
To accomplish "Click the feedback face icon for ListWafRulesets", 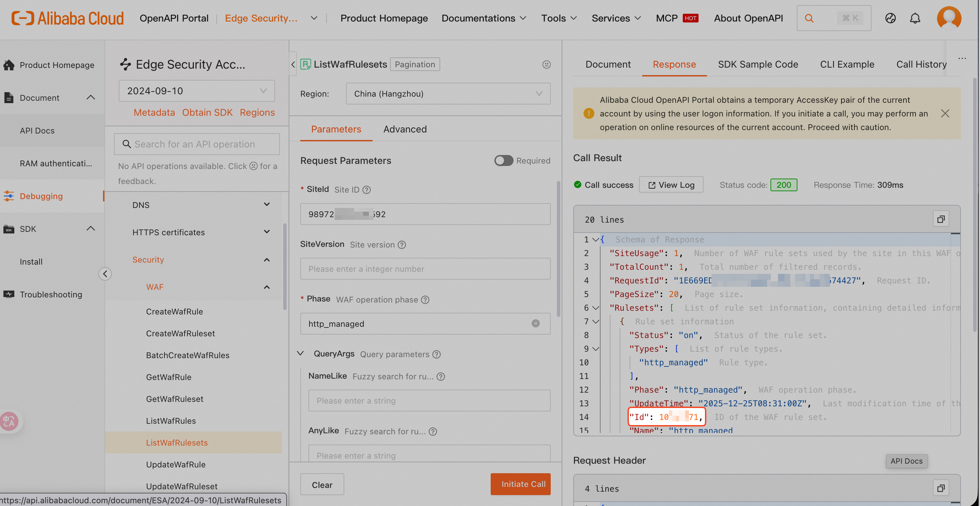I will tap(546, 64).
